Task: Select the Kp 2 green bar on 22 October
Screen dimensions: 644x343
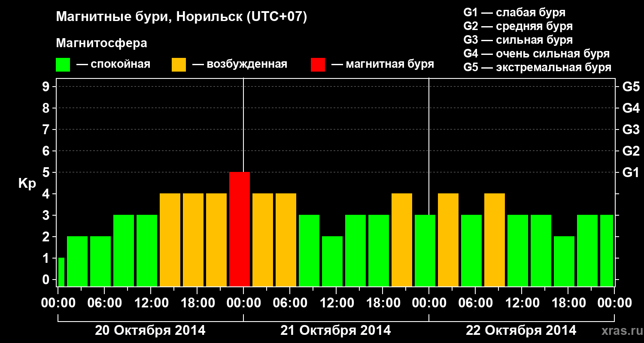Action: [x=564, y=261]
